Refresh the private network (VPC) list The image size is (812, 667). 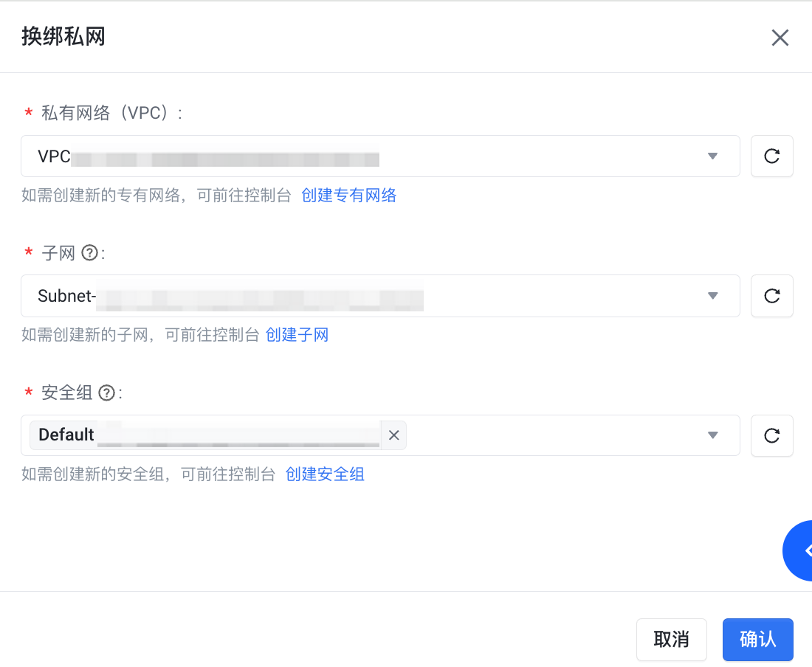tap(771, 156)
